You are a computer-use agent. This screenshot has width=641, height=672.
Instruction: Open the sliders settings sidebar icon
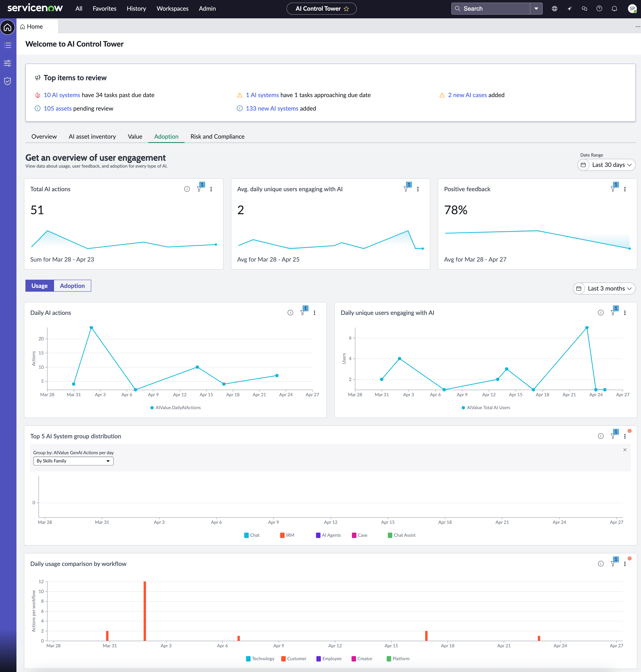pos(7,63)
